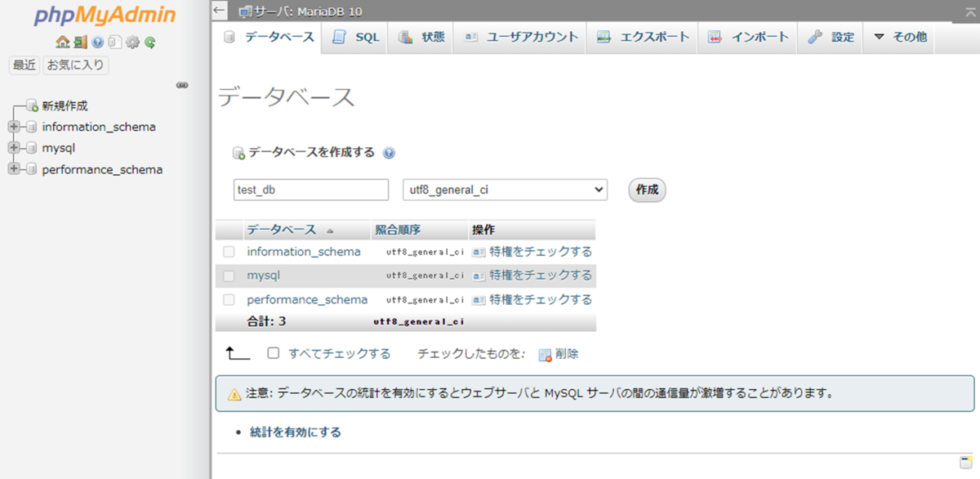Open the 設定 tab

click(x=831, y=38)
